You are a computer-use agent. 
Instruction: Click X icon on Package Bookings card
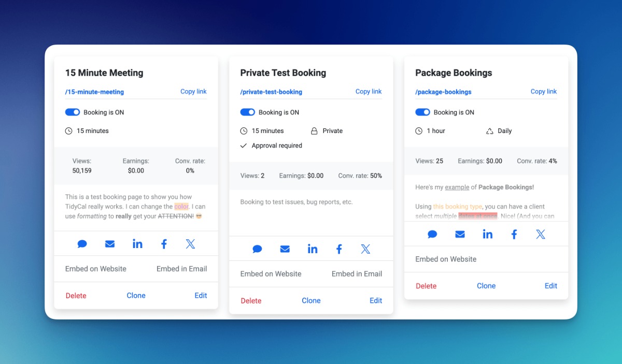point(541,235)
